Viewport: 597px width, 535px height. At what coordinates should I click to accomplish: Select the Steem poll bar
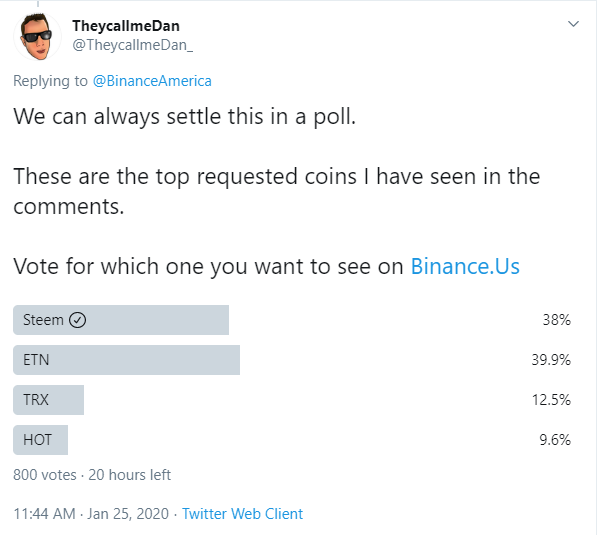click(121, 320)
